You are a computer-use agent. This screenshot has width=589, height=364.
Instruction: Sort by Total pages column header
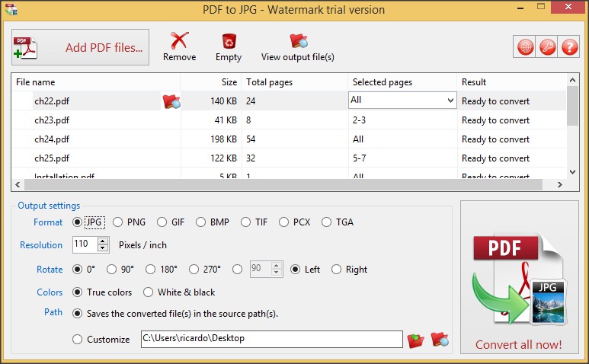click(295, 82)
